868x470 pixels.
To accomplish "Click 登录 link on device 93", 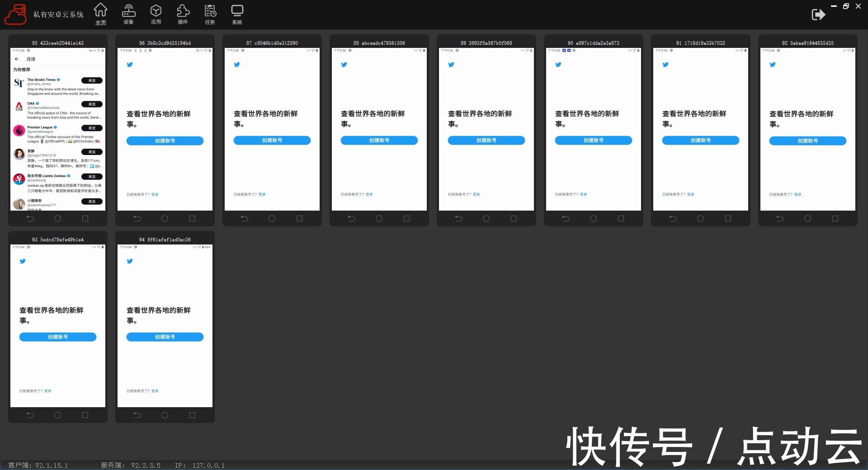I will point(48,391).
